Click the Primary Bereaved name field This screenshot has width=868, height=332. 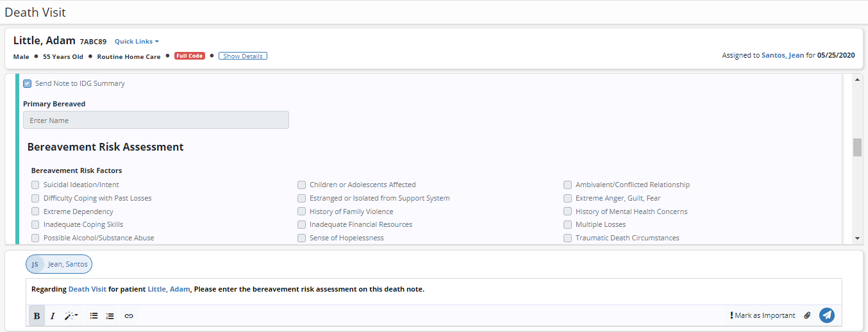(156, 120)
